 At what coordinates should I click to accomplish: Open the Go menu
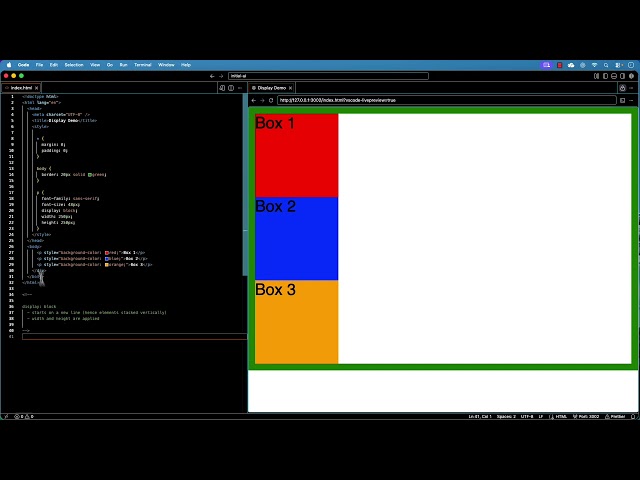coord(110,65)
